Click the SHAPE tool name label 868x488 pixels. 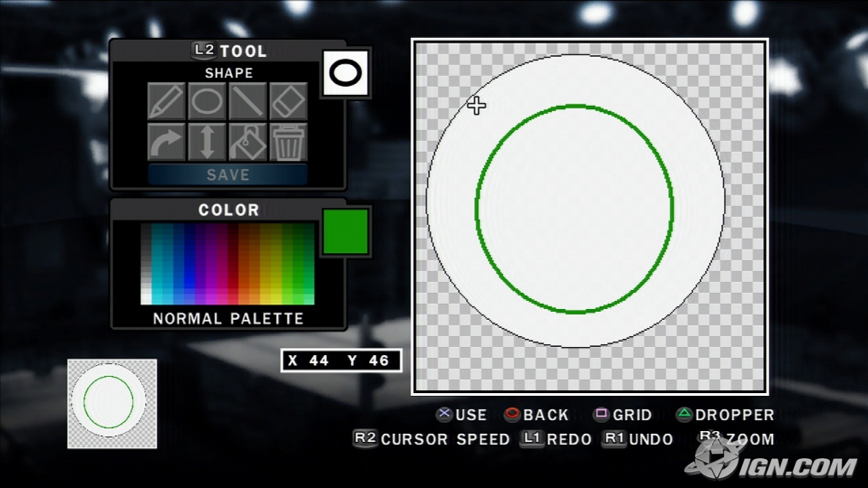(229, 73)
